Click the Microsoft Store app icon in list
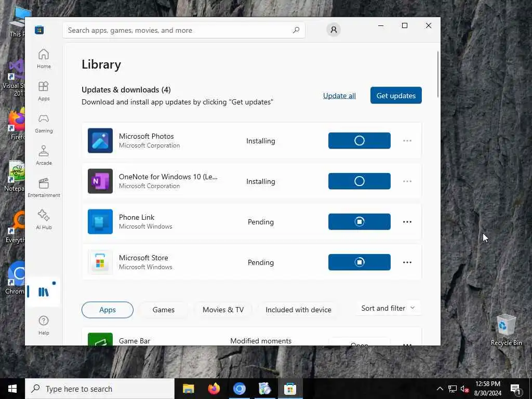The height and width of the screenshot is (399, 532). pyautogui.click(x=100, y=262)
